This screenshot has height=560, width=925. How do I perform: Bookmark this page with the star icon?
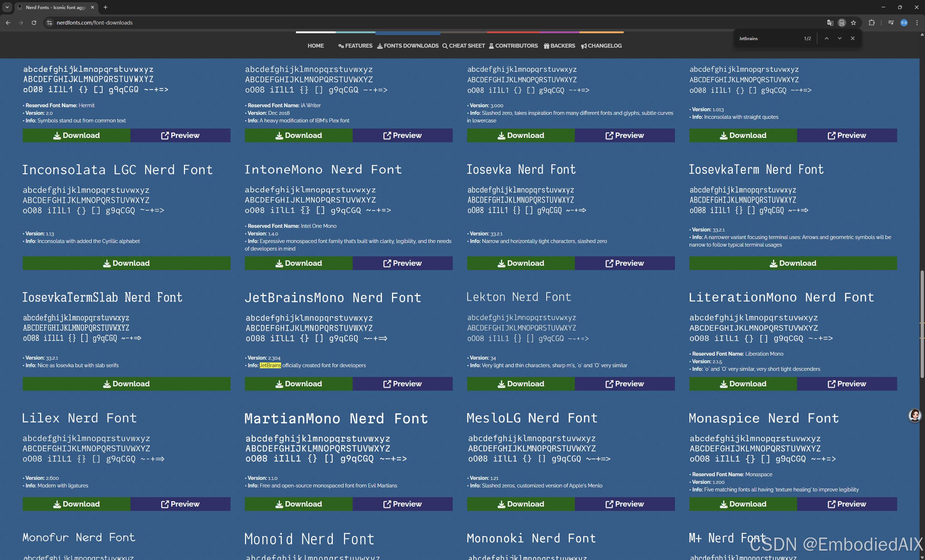tap(853, 22)
